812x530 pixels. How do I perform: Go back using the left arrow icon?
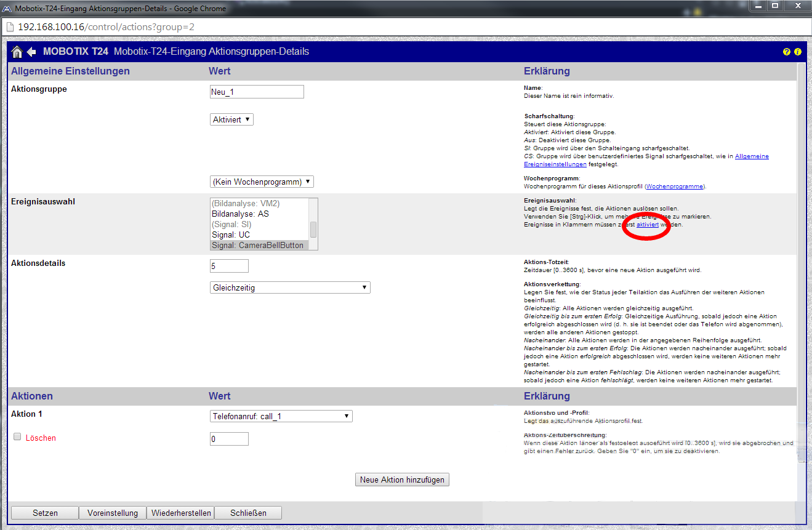point(31,52)
